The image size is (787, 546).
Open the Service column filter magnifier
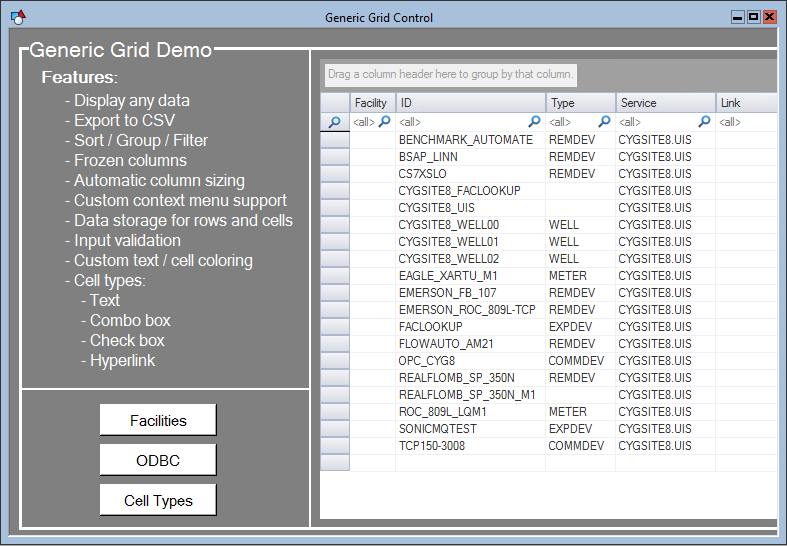coord(705,121)
